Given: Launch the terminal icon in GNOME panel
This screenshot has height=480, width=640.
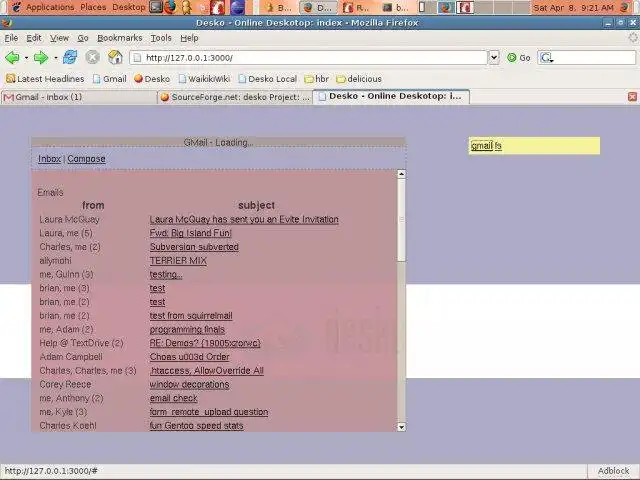Looking at the screenshot, I should pos(156,7).
